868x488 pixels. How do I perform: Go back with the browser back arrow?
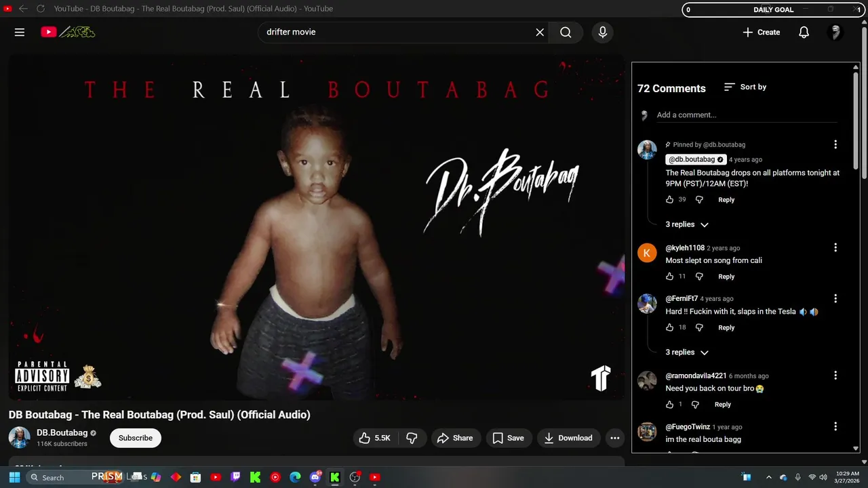[23, 9]
